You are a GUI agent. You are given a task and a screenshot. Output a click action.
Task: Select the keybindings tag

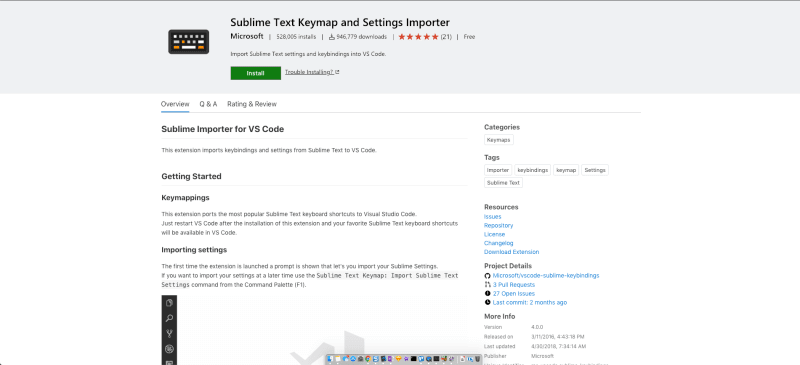click(533, 170)
